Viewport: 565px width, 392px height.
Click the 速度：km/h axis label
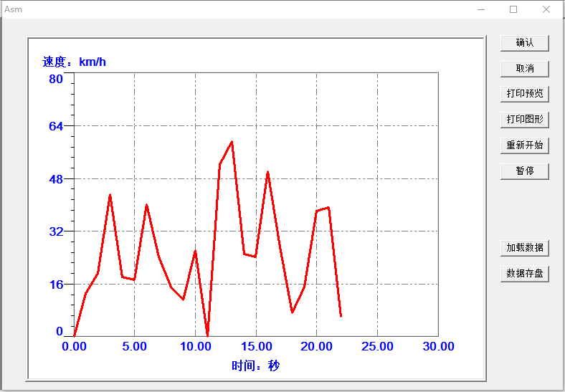point(75,62)
